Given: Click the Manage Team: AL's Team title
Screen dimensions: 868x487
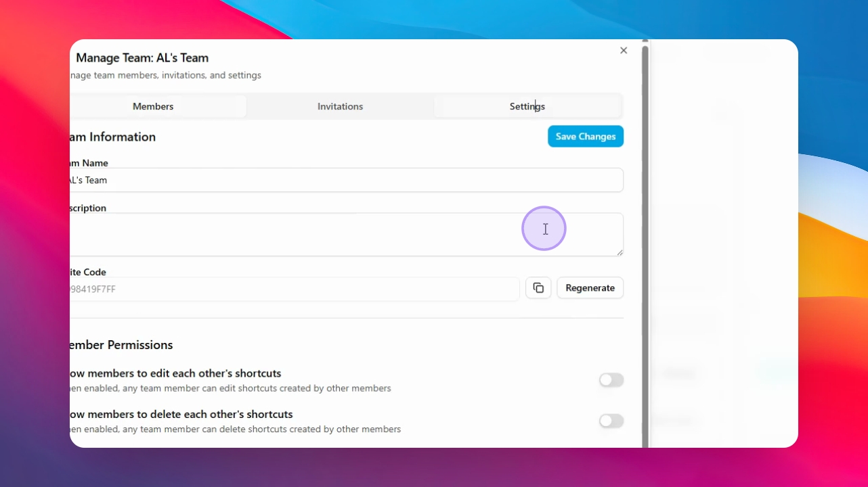Looking at the screenshot, I should point(142,58).
